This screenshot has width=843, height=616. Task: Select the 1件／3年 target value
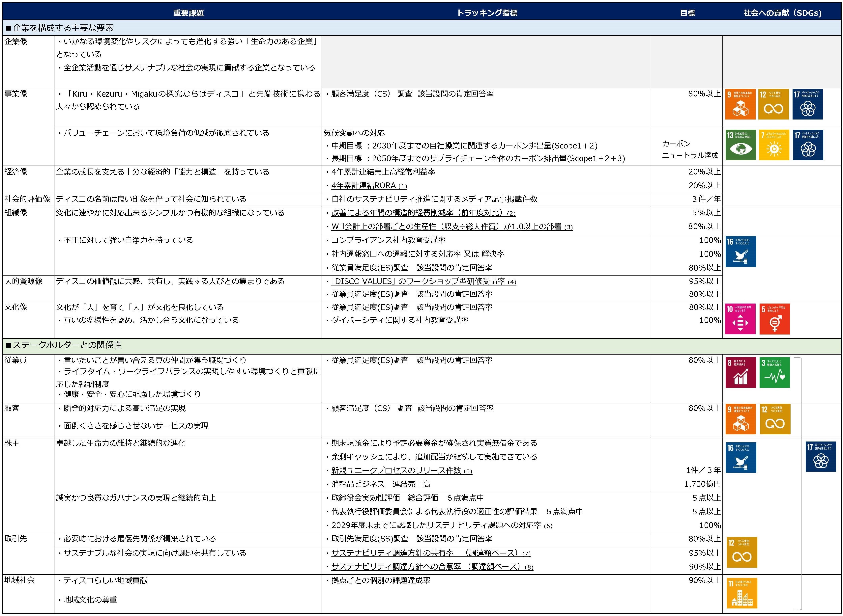point(704,470)
